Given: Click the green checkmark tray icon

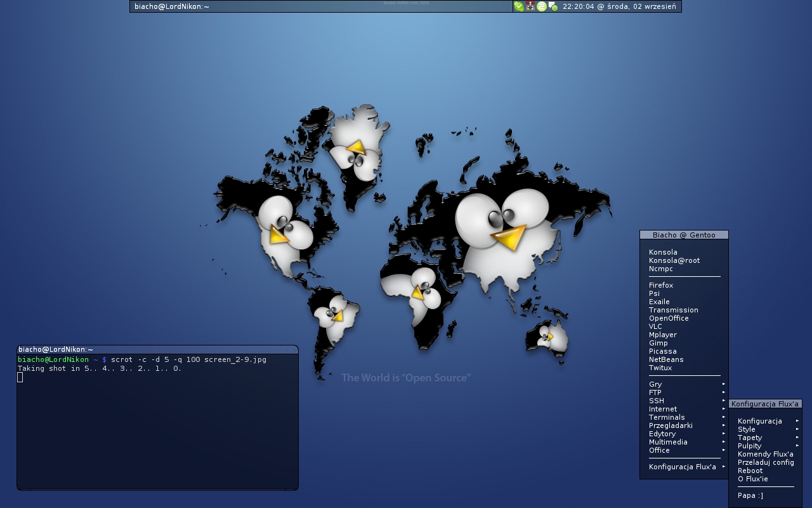Looking at the screenshot, I should tap(519, 6).
